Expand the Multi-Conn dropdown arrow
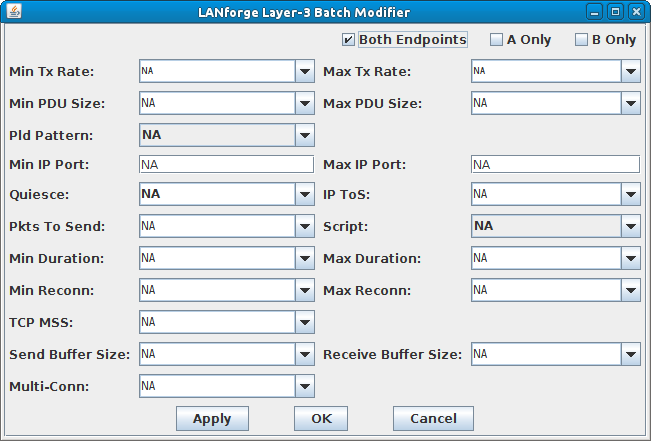Image resolution: width=651 pixels, height=441 pixels. [305, 386]
